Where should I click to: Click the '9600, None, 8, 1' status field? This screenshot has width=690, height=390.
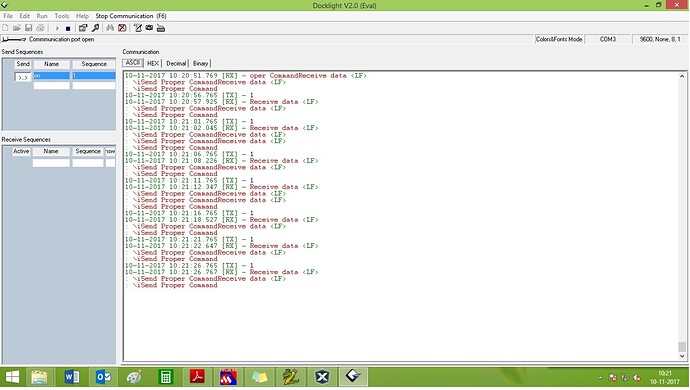point(660,39)
